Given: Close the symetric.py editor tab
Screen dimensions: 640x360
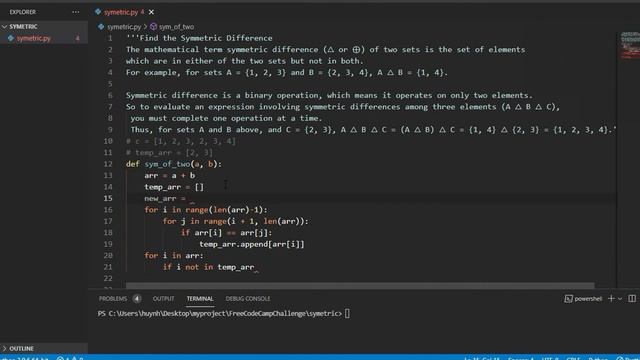Looking at the screenshot, I should tap(151, 12).
